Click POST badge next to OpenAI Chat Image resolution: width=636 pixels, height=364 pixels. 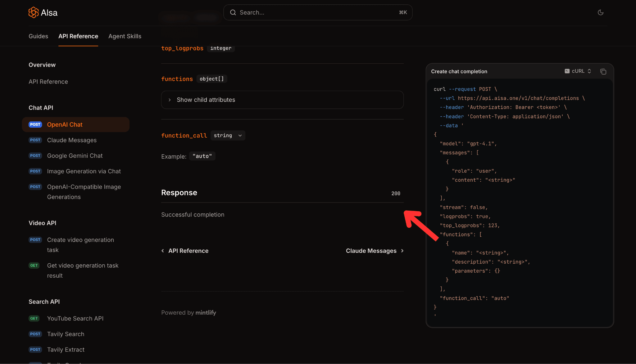35,125
